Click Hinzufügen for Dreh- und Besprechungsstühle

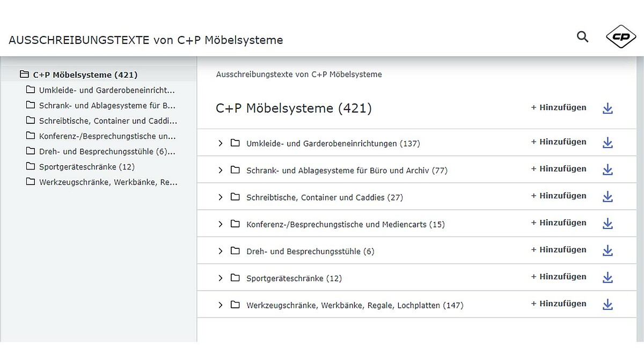click(559, 250)
